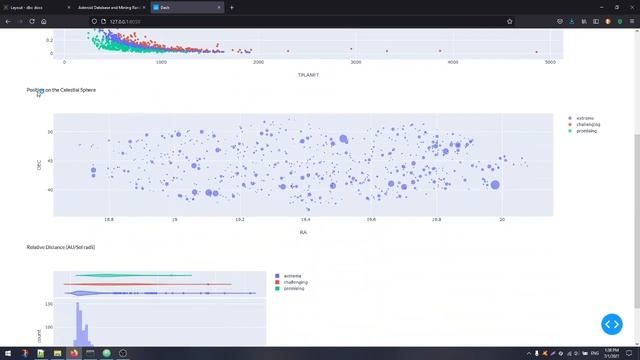Click the tallest histogram bar
The width and height of the screenshot is (640, 360).
tap(78, 324)
